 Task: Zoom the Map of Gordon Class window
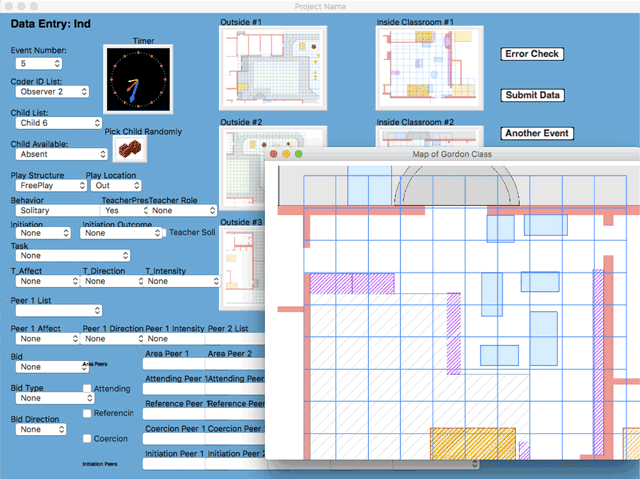297,154
